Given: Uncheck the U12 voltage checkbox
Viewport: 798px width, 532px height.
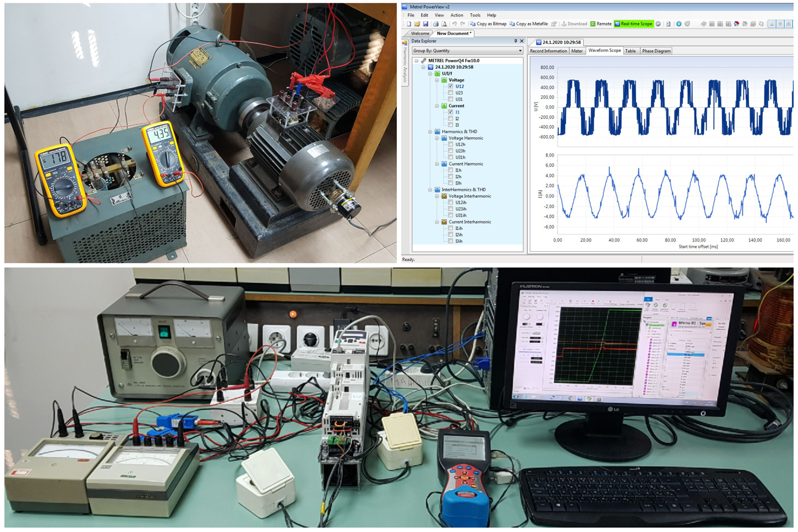Looking at the screenshot, I should (x=451, y=86).
